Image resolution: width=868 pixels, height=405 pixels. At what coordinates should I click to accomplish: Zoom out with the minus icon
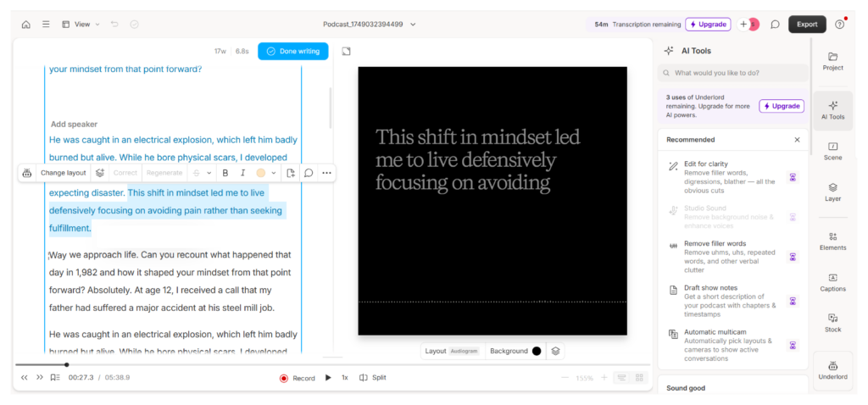[565, 377]
